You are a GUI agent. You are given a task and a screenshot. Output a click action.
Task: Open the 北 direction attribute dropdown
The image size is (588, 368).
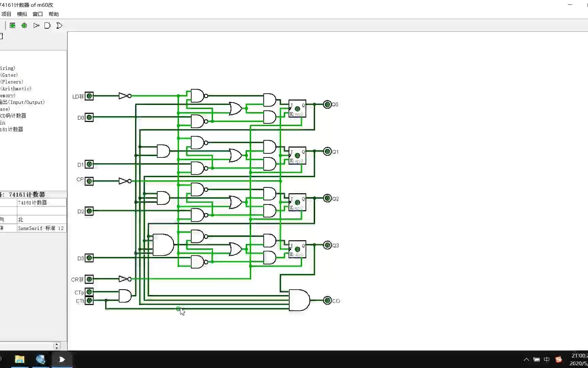[x=41, y=219]
